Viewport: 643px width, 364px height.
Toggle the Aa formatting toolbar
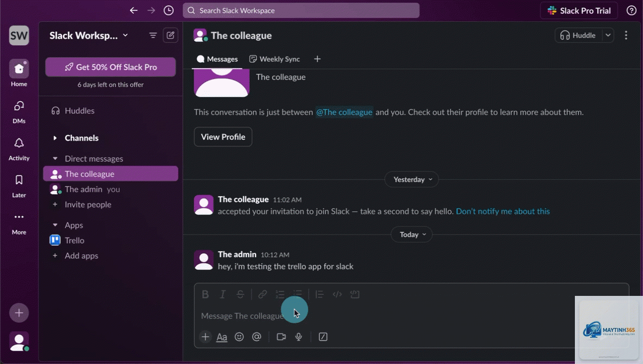222,337
